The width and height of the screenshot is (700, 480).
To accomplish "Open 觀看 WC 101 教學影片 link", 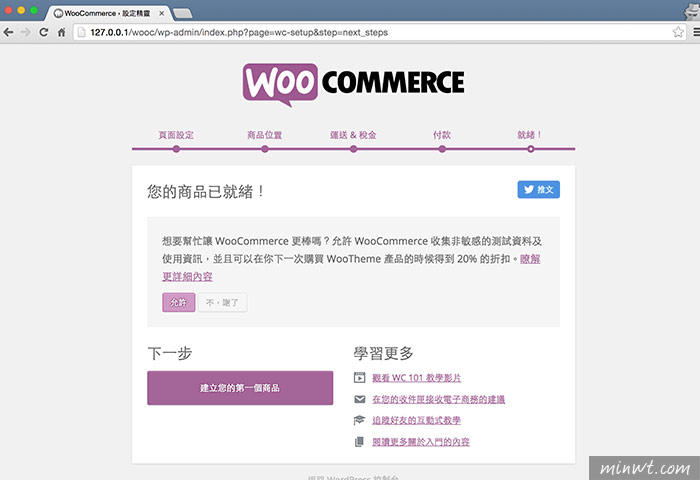I will pos(417,378).
